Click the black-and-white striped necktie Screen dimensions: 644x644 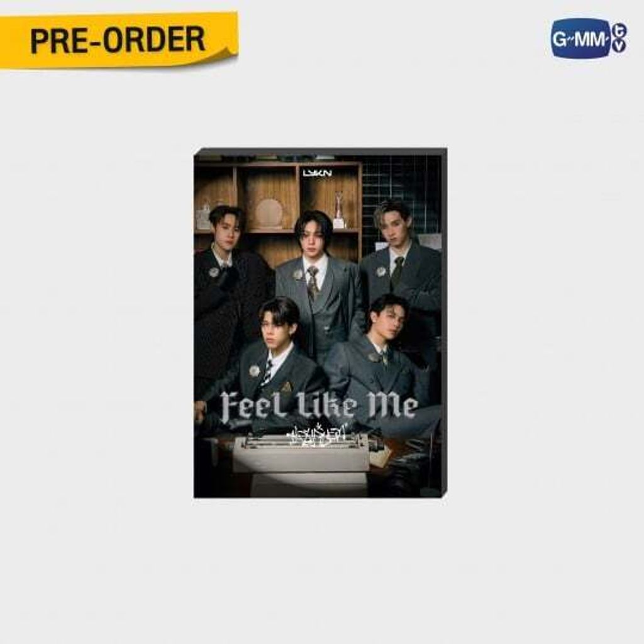[x=267, y=372]
